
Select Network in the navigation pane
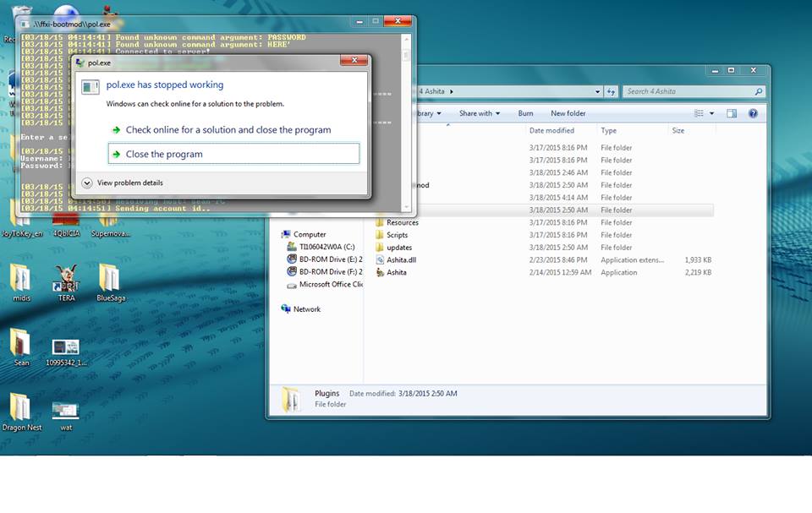(306, 309)
